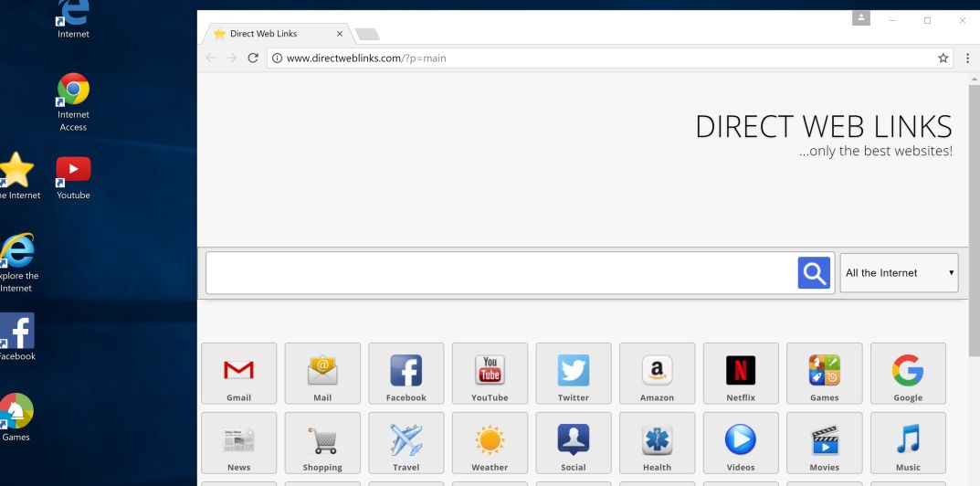Open the Videos play tile
The image size is (980, 486).
click(x=741, y=443)
